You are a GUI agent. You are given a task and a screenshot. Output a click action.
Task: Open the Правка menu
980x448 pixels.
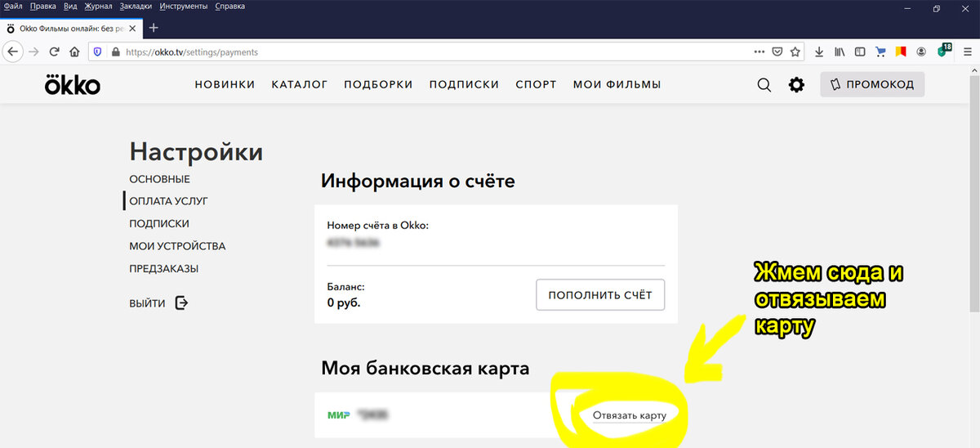coord(43,7)
